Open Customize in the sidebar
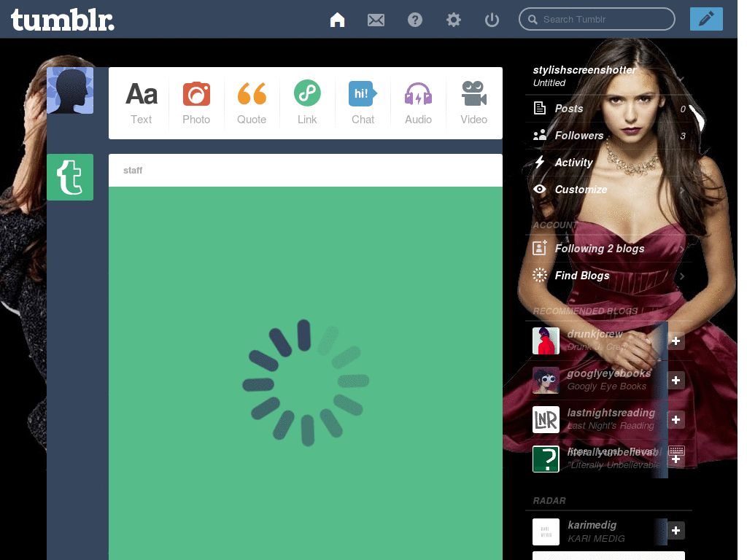The height and width of the screenshot is (560, 747). [609, 190]
